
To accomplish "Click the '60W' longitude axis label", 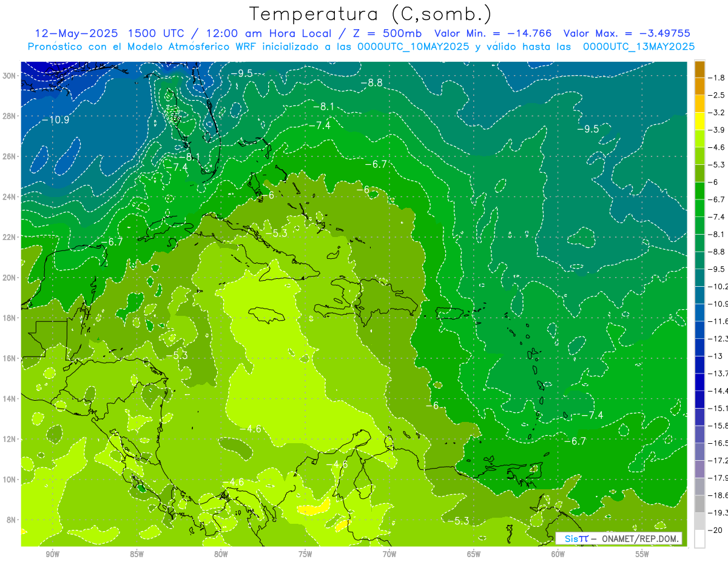I will pos(558,554).
